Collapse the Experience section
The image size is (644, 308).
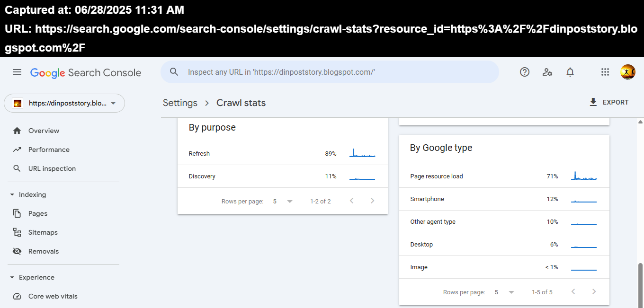coord(12,277)
